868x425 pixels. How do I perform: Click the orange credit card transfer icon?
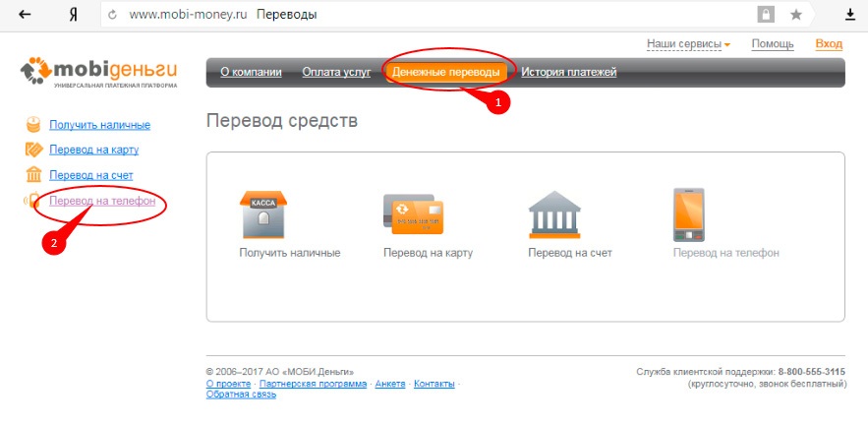[413, 212]
